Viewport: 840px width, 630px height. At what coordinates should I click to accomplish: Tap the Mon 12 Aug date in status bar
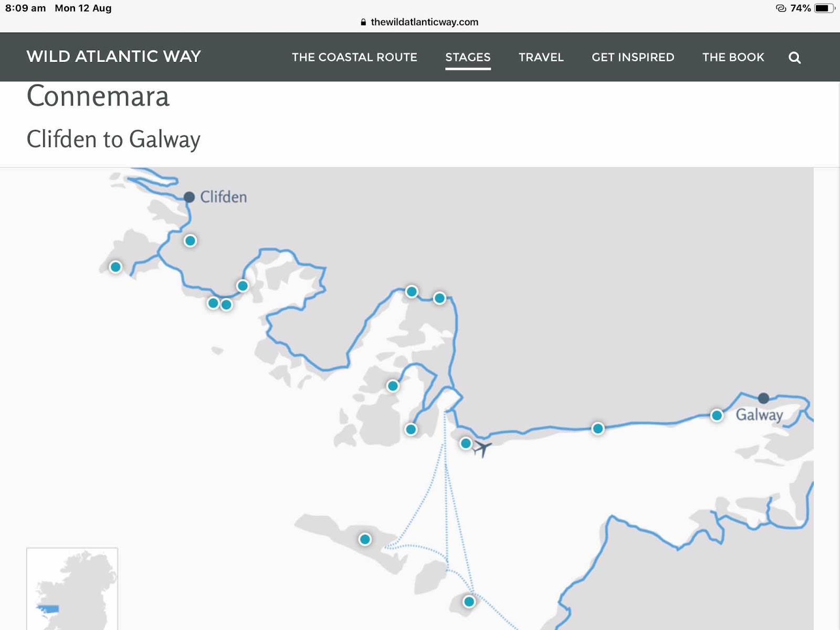83,8
